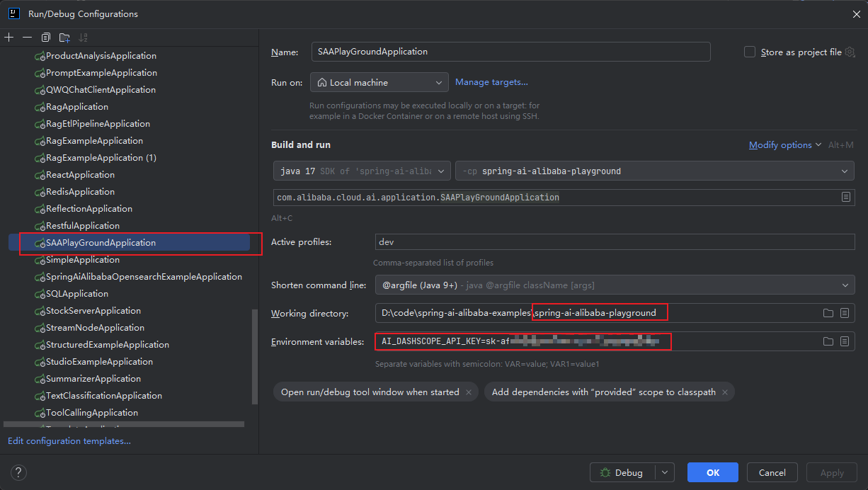
Task: Open the Store as project file gear settings
Action: [850, 52]
